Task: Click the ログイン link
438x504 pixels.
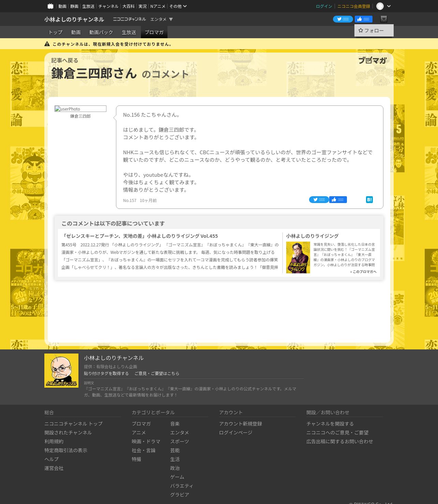Action: click(x=324, y=6)
